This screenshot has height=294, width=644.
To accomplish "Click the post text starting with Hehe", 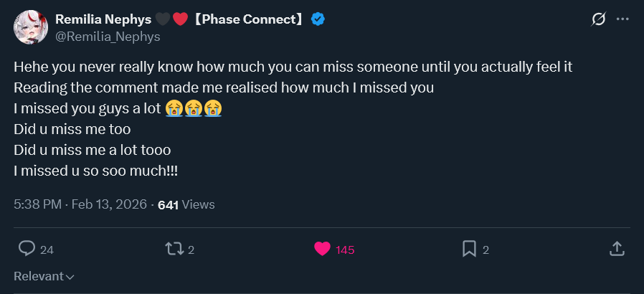I will tap(293, 118).
